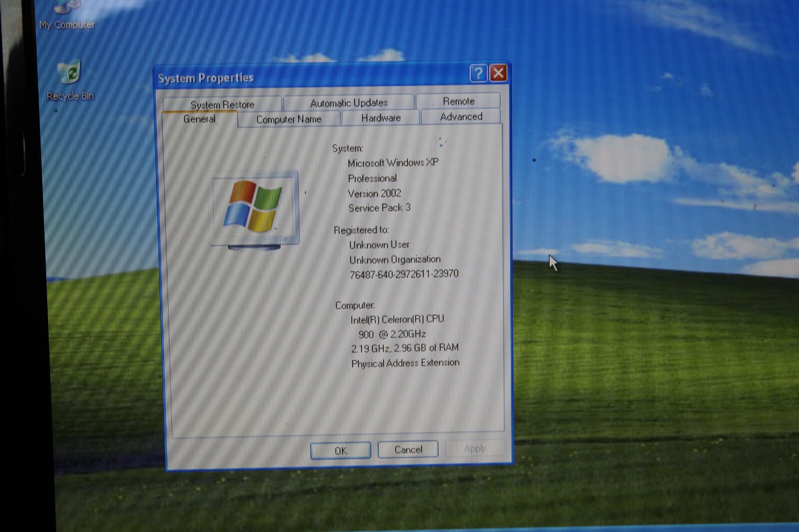
Task: Click the 'Unknown User' text
Action: (380, 245)
